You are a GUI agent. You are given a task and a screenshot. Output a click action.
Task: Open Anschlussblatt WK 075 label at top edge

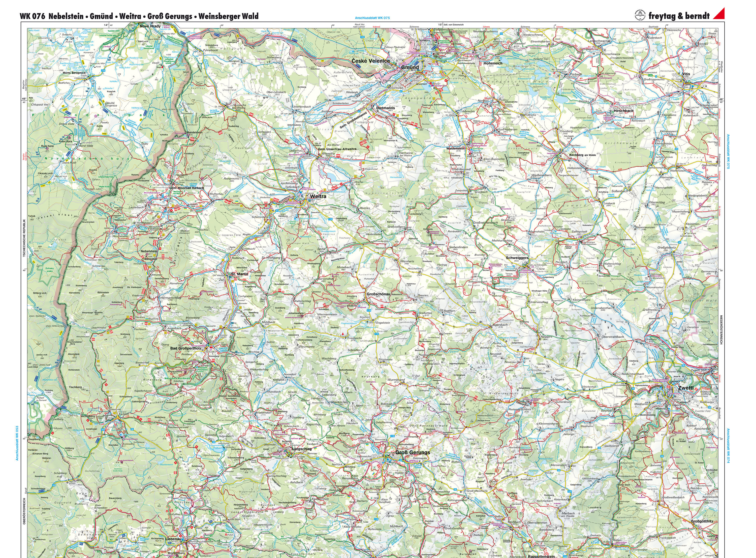pyautogui.click(x=372, y=18)
